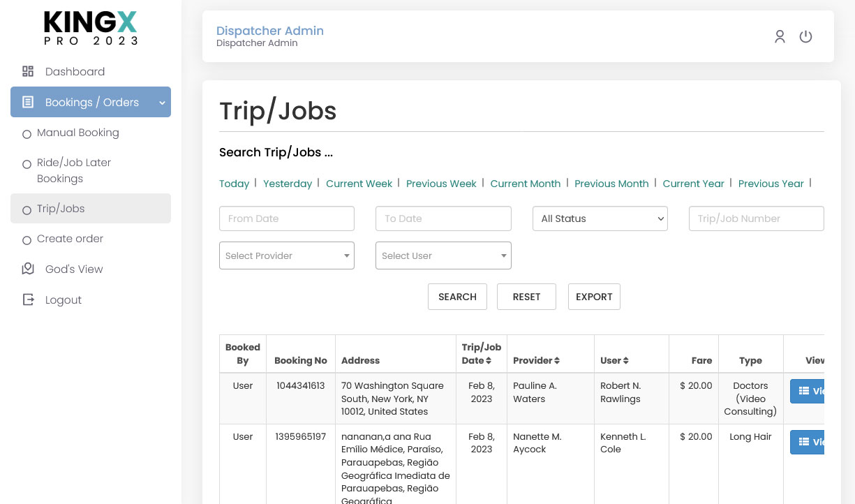Click the Long Hair type cell
The width and height of the screenshot is (855, 504).
click(x=750, y=437)
